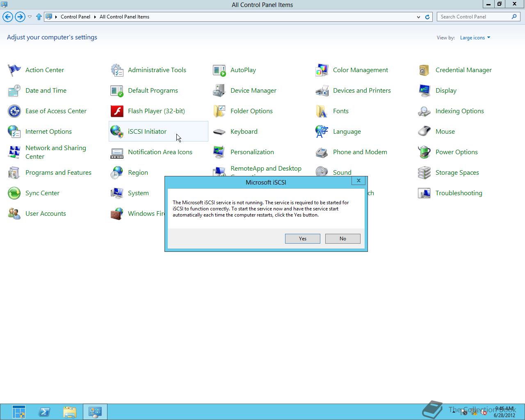Open the System link
Viewport: 525px width, 420px height.
click(x=138, y=193)
